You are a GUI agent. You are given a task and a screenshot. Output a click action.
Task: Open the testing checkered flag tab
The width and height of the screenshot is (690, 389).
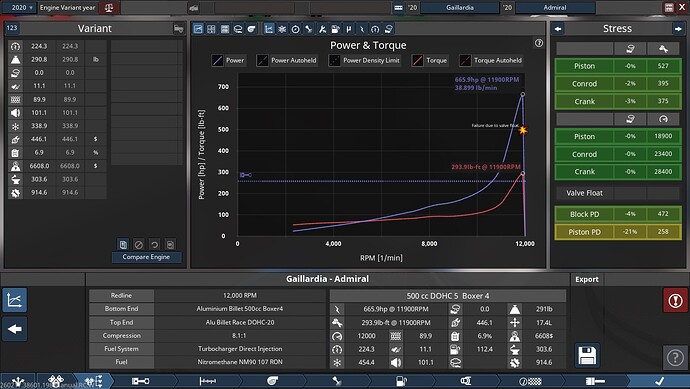click(x=530, y=381)
